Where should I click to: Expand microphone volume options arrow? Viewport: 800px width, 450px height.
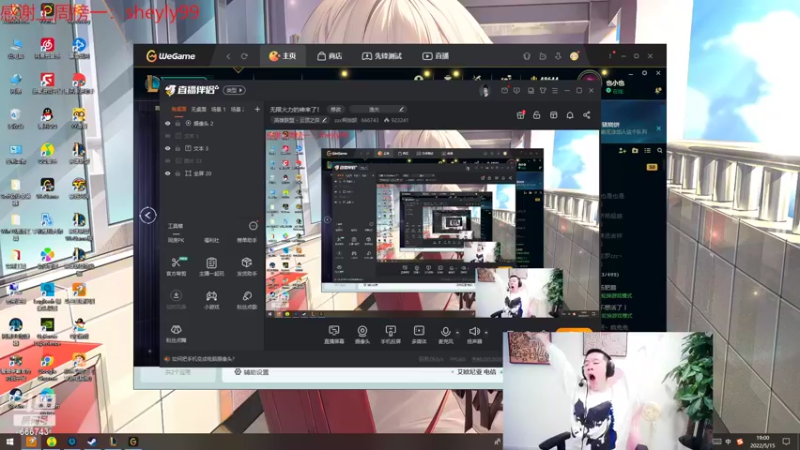[x=457, y=333]
